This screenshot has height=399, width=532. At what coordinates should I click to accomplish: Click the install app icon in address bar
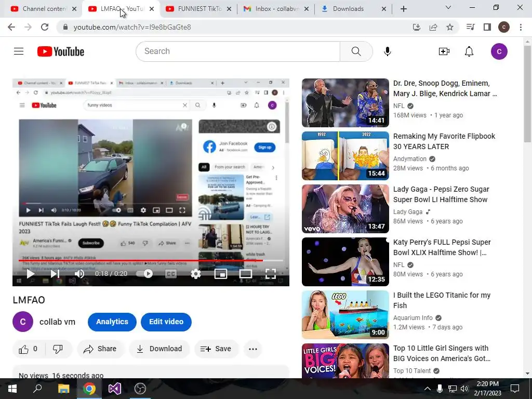pyautogui.click(x=416, y=27)
